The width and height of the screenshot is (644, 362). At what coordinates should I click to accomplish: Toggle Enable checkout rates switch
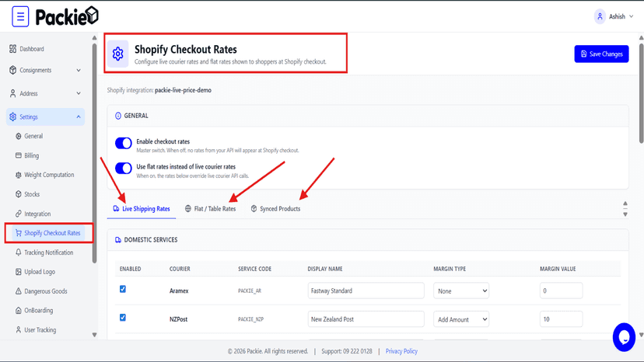pos(123,143)
